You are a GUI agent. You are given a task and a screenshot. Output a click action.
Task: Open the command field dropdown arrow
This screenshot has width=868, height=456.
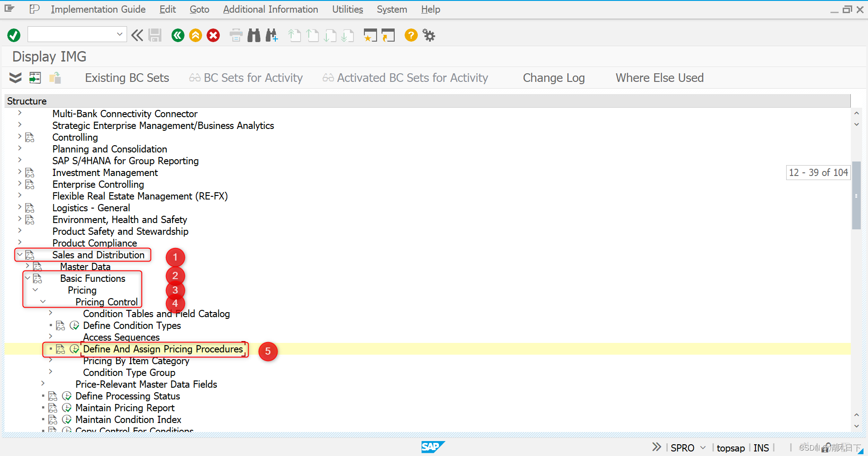coord(120,34)
